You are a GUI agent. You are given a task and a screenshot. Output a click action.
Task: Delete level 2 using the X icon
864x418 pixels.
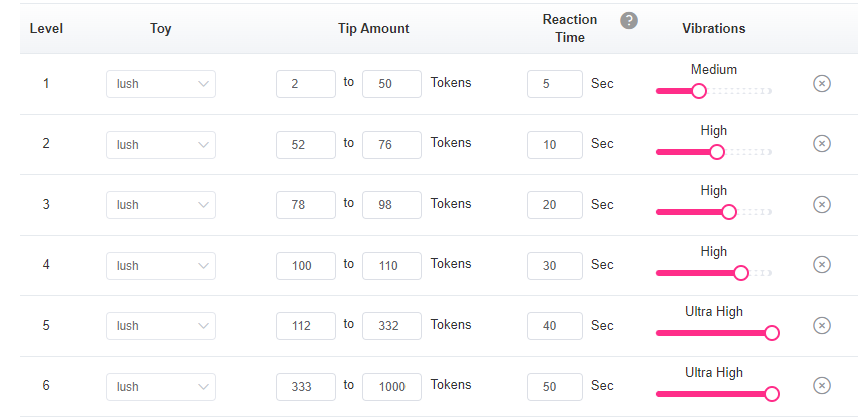[822, 144]
